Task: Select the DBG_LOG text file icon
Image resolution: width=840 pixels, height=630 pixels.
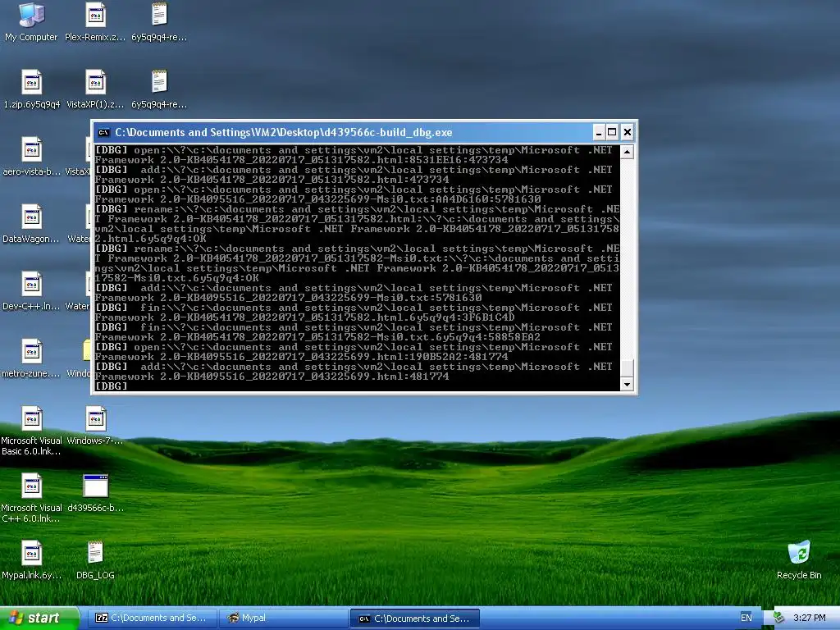Action: pos(95,560)
